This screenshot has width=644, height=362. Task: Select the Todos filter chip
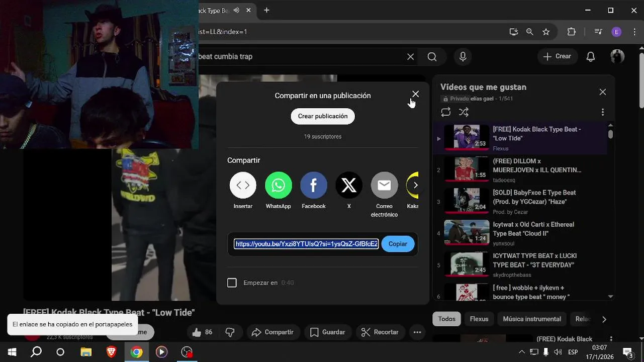click(446, 319)
